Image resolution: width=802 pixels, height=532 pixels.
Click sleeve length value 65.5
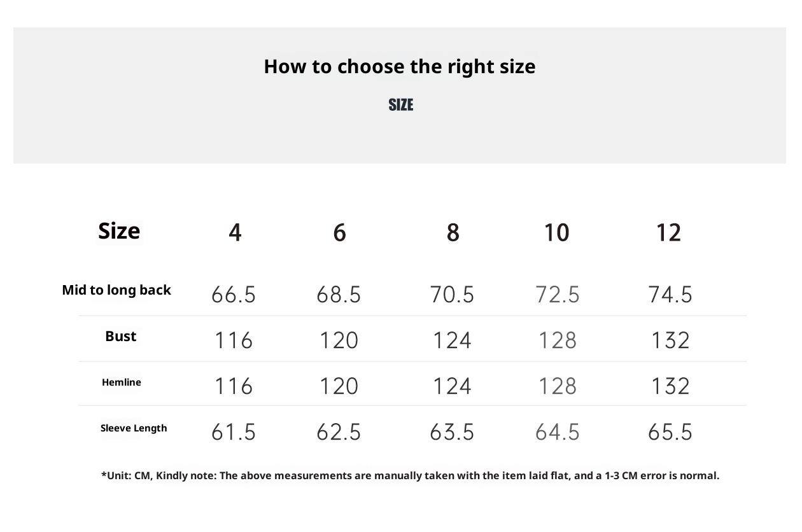coord(670,432)
